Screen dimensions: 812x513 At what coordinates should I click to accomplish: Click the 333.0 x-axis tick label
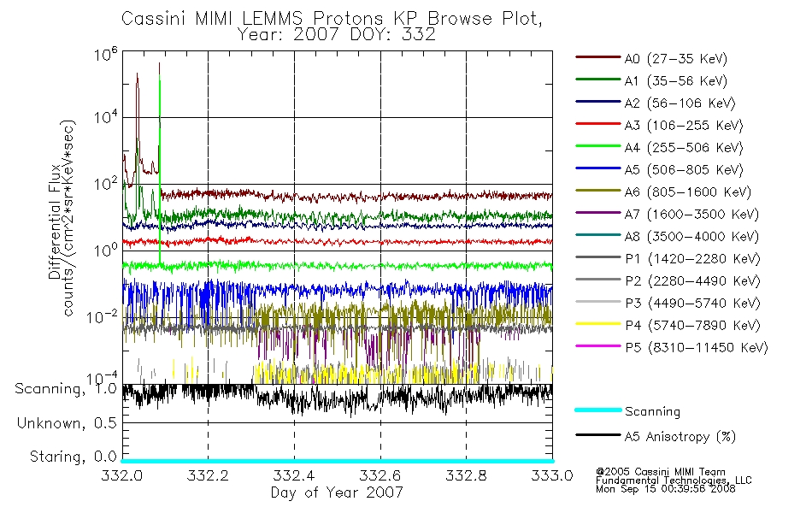click(x=552, y=475)
